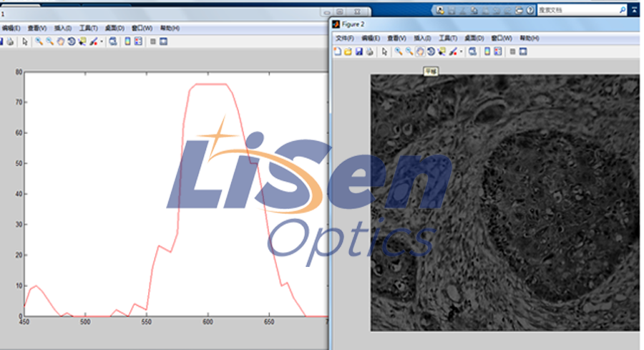Click printer-like icon left of help button
This screenshot has width=644, height=350.
[519, 10]
